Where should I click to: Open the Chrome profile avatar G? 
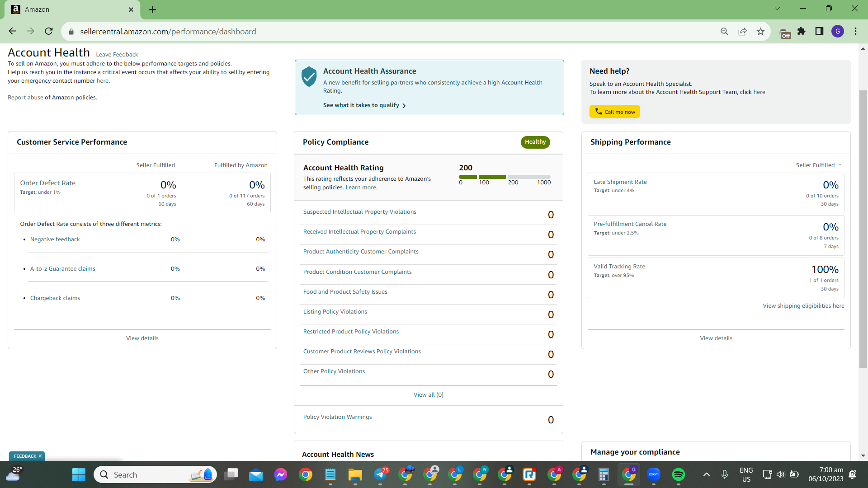(x=838, y=31)
